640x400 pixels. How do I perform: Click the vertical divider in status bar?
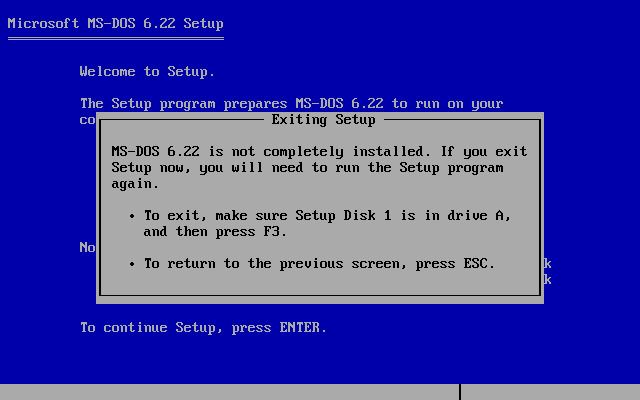(x=460, y=392)
